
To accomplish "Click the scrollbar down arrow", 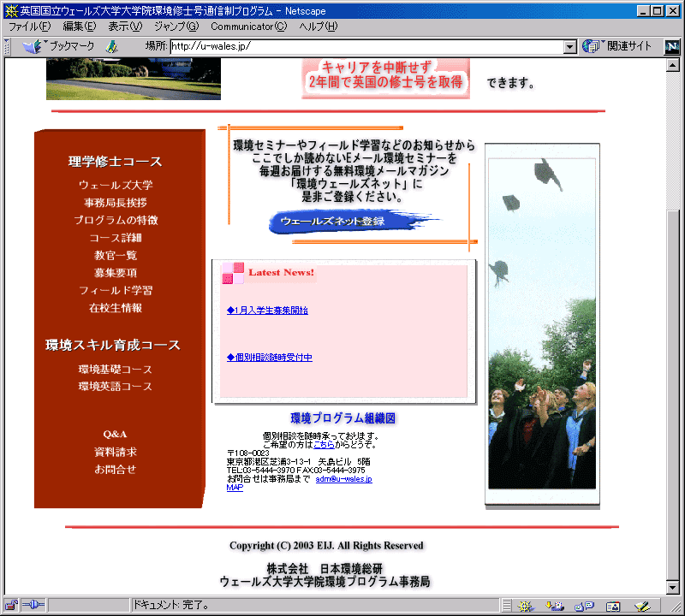I will click(x=673, y=587).
